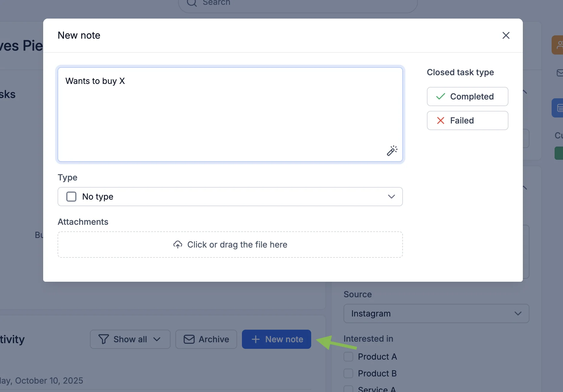Click the 'Closed task type' heading

pyautogui.click(x=460, y=72)
